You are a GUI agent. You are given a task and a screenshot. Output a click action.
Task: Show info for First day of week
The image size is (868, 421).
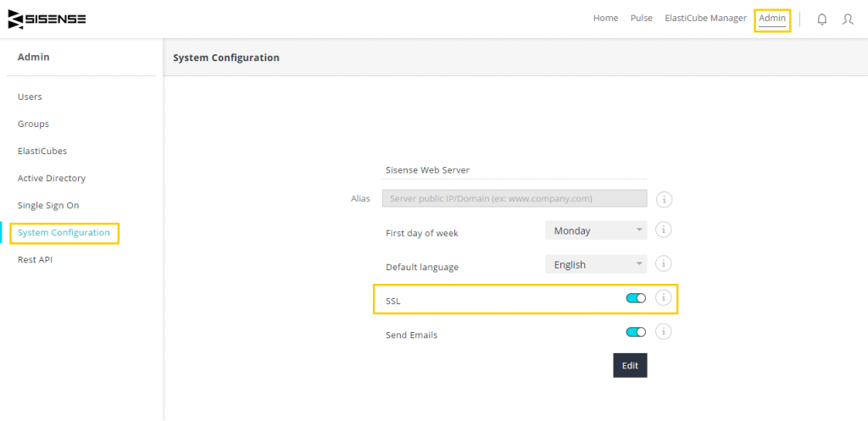(x=663, y=229)
